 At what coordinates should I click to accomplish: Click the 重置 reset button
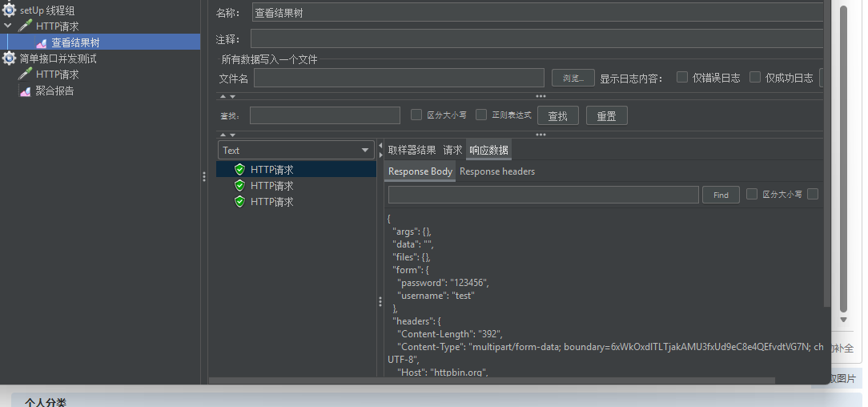(607, 115)
